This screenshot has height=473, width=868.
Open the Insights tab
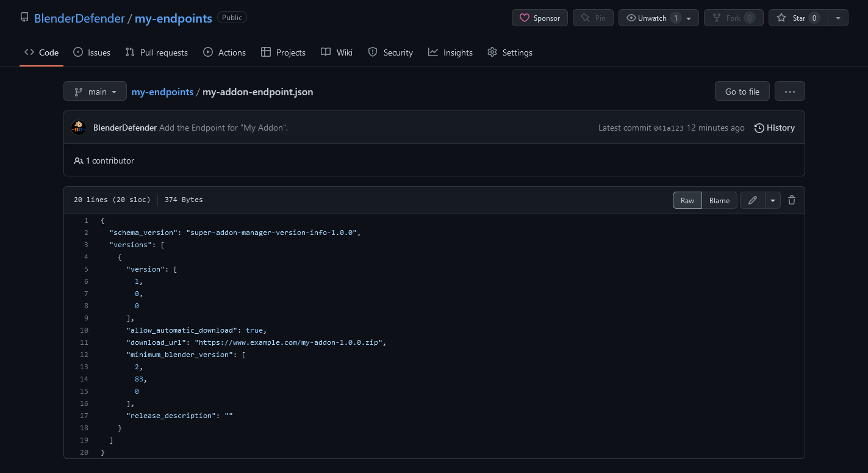450,52
